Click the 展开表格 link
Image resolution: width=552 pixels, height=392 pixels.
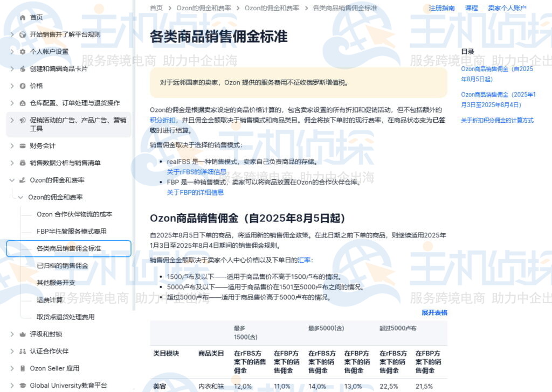pos(434,313)
